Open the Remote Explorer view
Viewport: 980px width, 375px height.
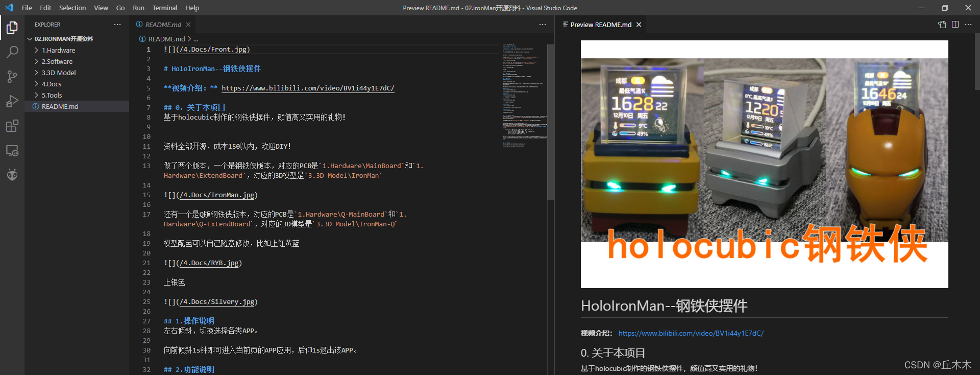coord(12,151)
